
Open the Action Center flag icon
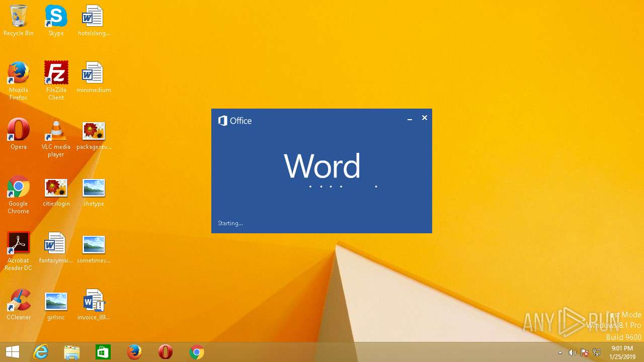point(585,352)
